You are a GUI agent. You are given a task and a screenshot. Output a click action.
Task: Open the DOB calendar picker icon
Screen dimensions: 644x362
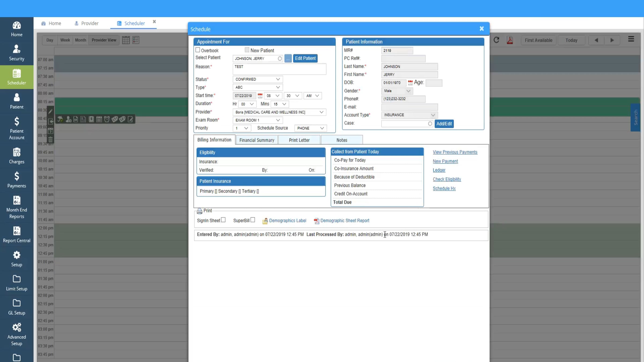click(x=410, y=83)
